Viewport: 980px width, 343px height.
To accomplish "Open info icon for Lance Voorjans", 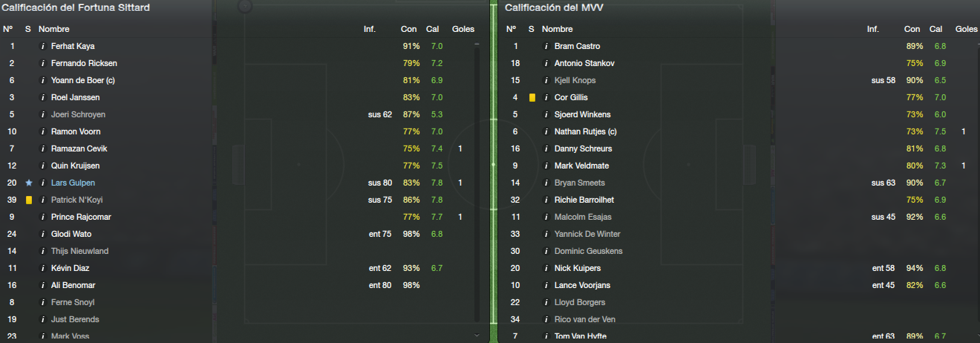I will tap(546, 285).
